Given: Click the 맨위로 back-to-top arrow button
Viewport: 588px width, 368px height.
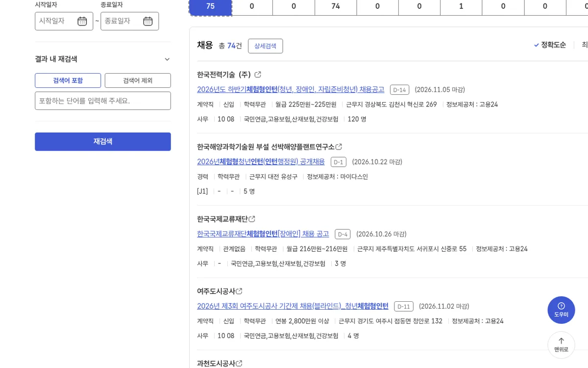Looking at the screenshot, I should 561,345.
